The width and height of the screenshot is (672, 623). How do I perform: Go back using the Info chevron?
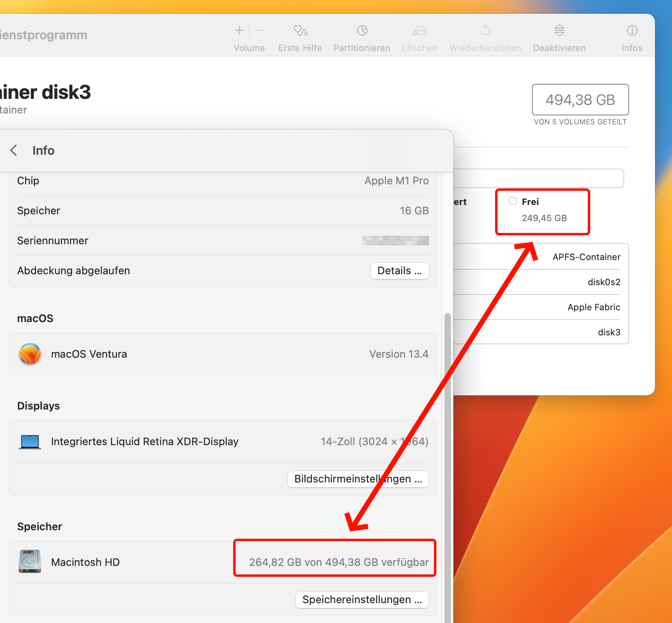14,150
